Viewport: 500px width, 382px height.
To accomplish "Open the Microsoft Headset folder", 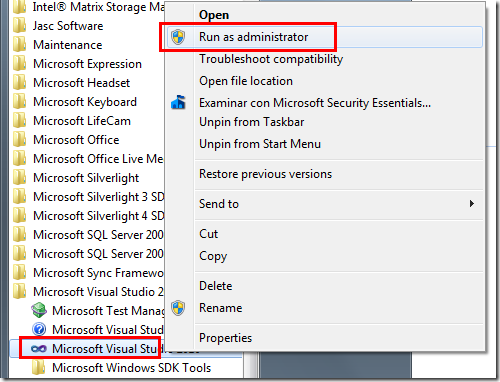I will [72, 83].
